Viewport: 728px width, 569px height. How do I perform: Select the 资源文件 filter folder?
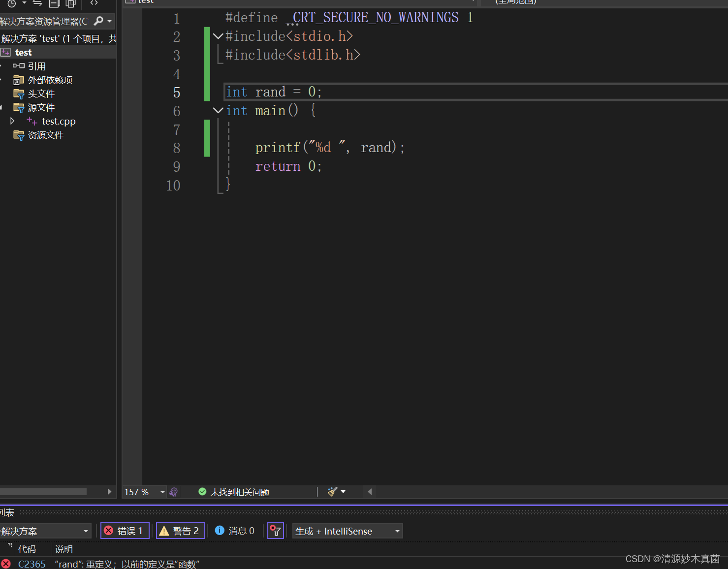tap(45, 135)
